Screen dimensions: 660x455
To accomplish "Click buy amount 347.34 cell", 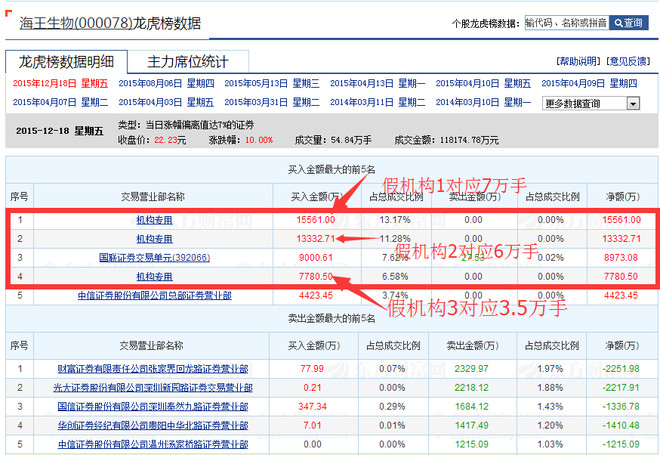I will pos(312,407).
